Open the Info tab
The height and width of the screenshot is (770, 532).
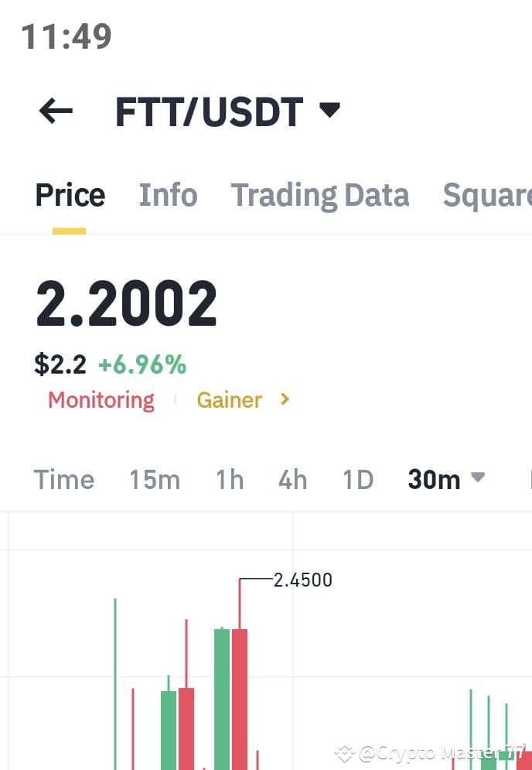pyautogui.click(x=168, y=195)
